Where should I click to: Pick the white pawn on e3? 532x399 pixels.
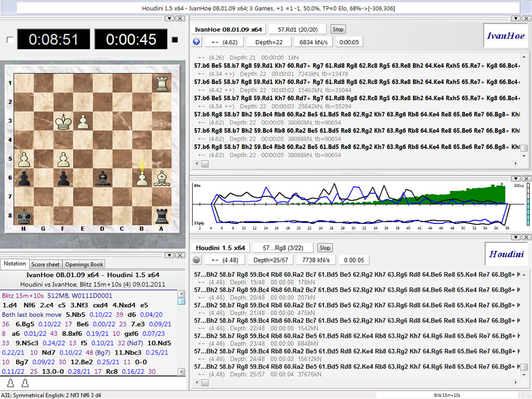[x=83, y=122]
